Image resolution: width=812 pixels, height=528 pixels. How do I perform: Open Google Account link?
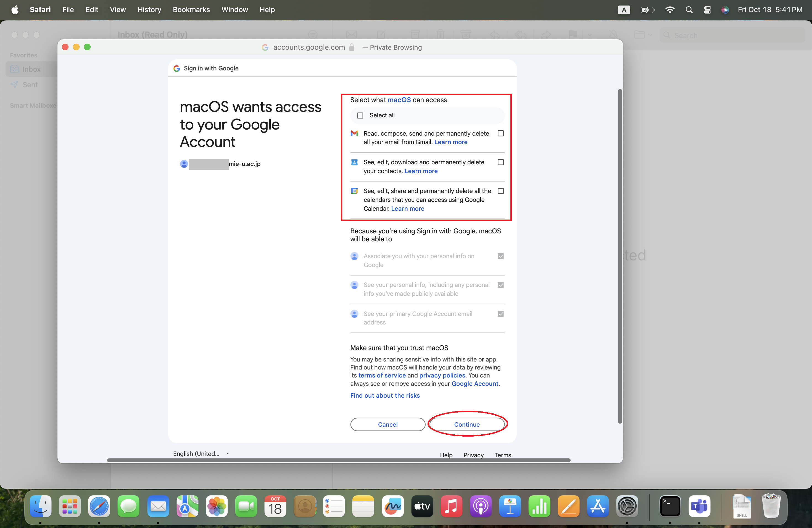475,383
